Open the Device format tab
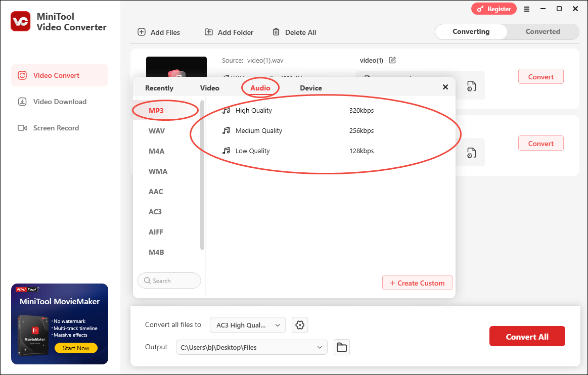Image resolution: width=588 pixels, height=375 pixels. [311, 88]
